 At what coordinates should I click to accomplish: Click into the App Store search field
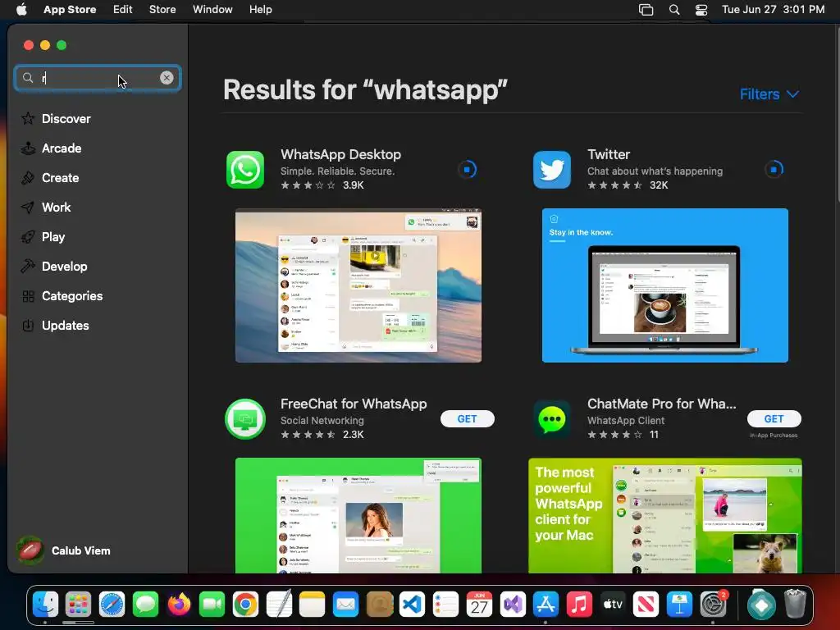[x=97, y=78]
